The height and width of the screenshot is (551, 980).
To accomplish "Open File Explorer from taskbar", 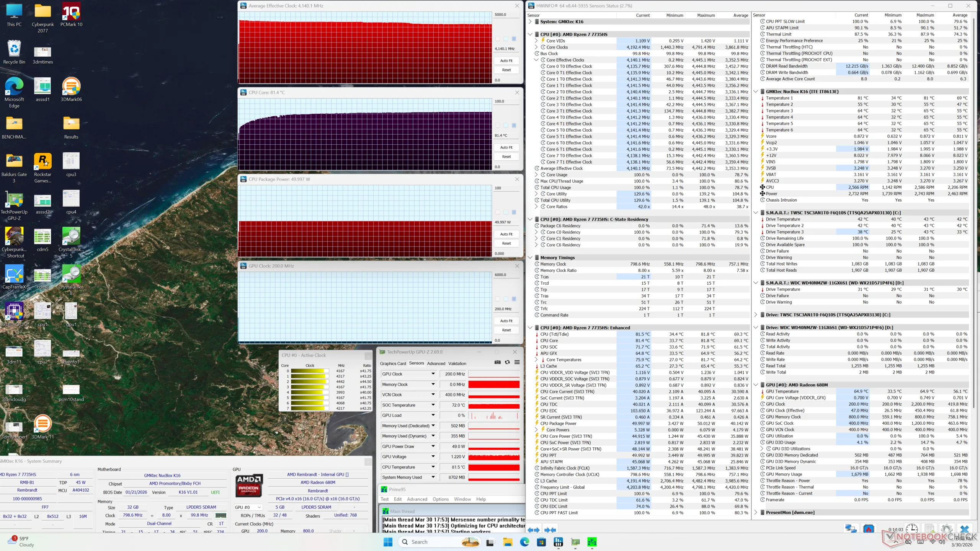I will (x=508, y=542).
